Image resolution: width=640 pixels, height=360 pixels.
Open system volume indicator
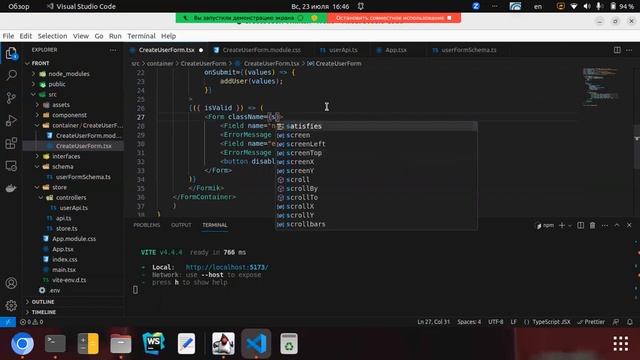click(x=587, y=7)
